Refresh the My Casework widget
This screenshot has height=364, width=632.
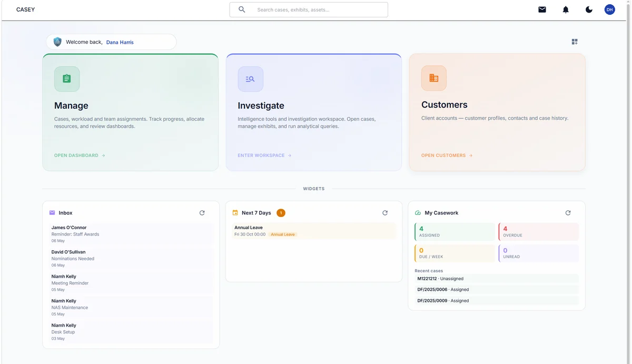568,213
